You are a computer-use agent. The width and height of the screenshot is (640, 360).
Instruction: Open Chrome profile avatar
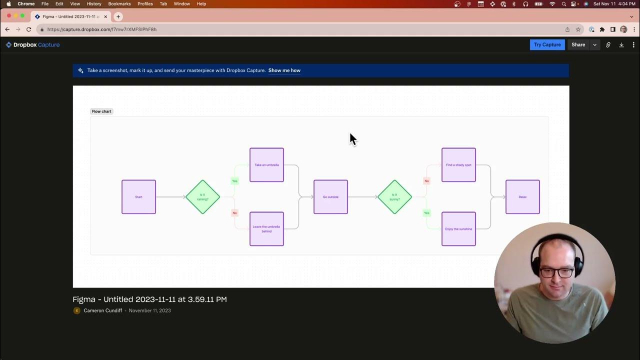tap(623, 29)
